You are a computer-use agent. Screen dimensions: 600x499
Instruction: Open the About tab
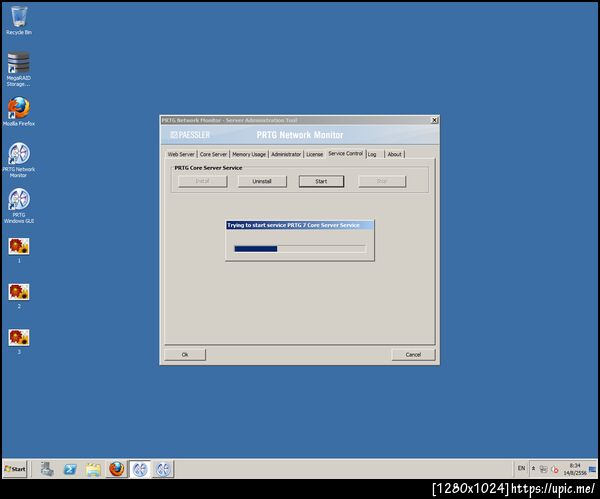(x=394, y=154)
